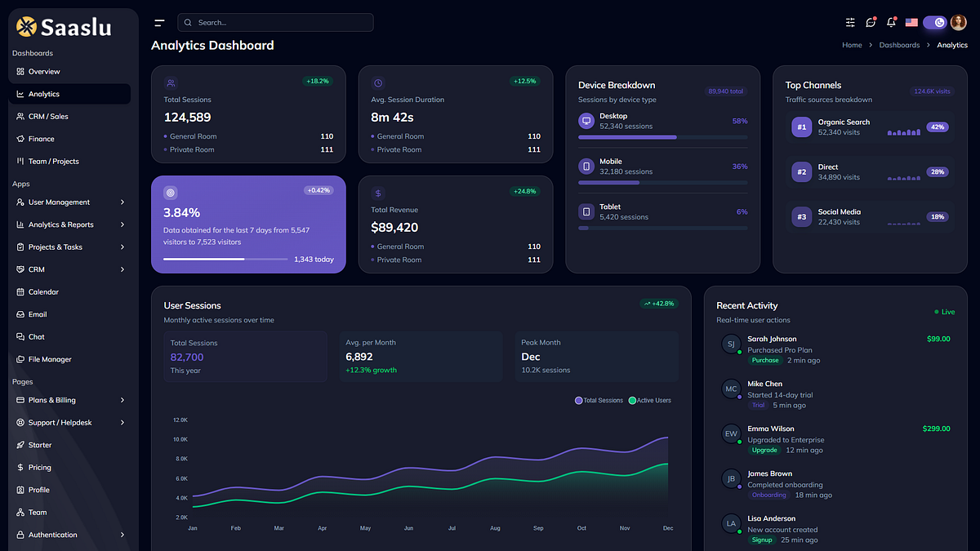Toggle Active Users chart legend
This screenshot has height=551, width=980.
click(x=650, y=401)
